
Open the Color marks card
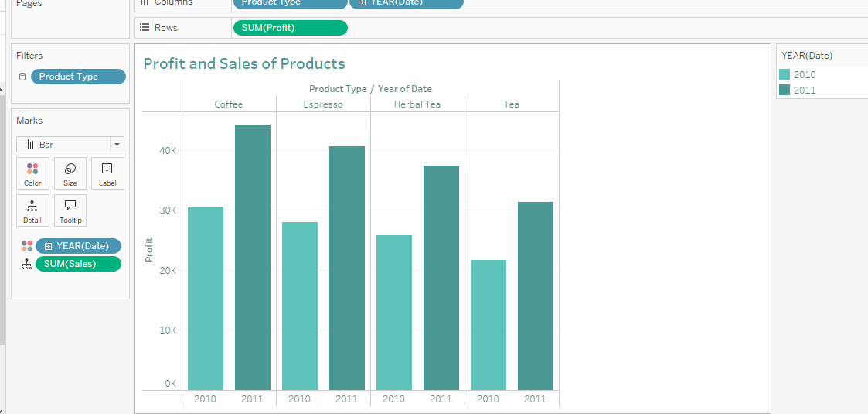[32, 173]
